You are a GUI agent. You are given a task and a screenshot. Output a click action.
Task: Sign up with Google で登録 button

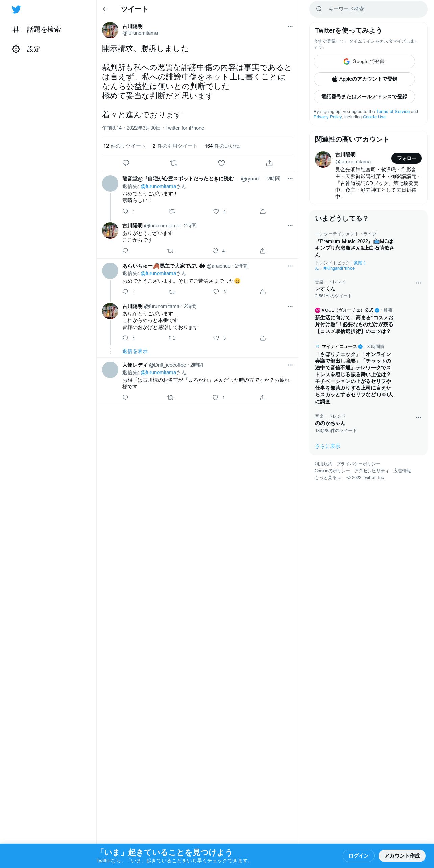point(364,62)
